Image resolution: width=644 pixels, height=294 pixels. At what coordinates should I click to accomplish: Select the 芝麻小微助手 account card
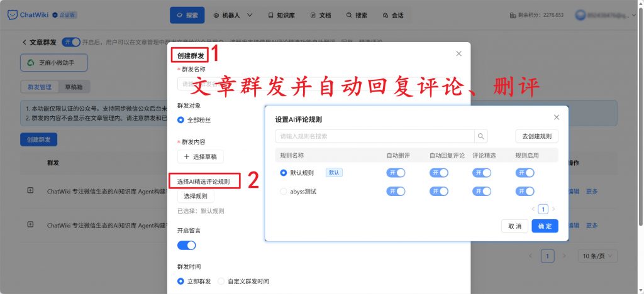tap(54, 63)
